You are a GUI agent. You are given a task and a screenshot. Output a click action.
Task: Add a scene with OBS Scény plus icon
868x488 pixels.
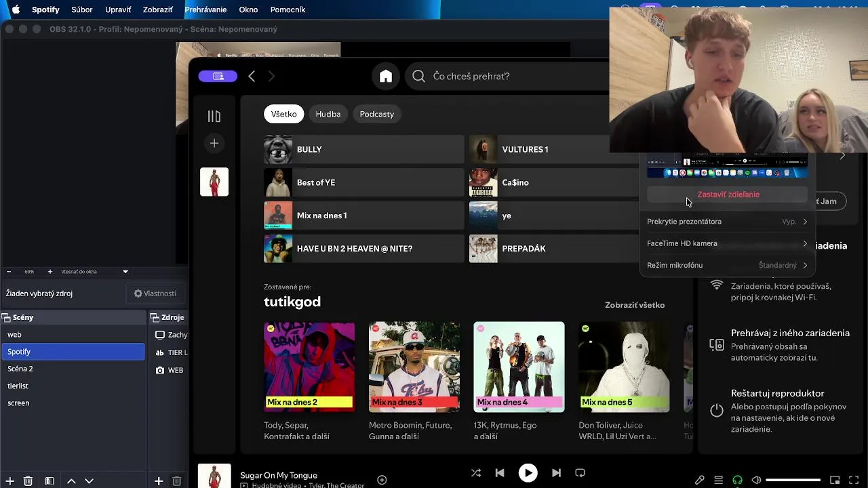pyautogui.click(x=9, y=481)
